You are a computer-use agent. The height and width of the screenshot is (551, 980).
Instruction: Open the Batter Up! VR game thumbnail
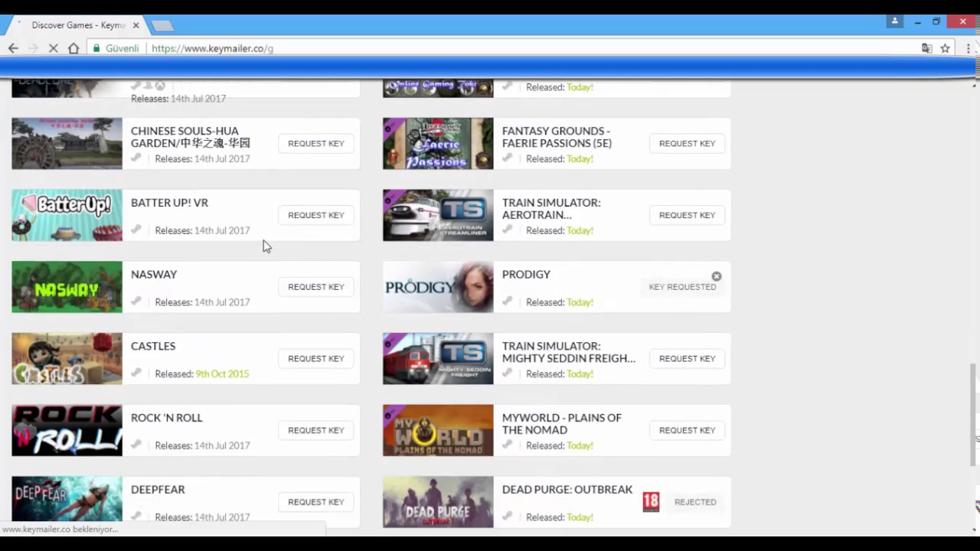[67, 215]
